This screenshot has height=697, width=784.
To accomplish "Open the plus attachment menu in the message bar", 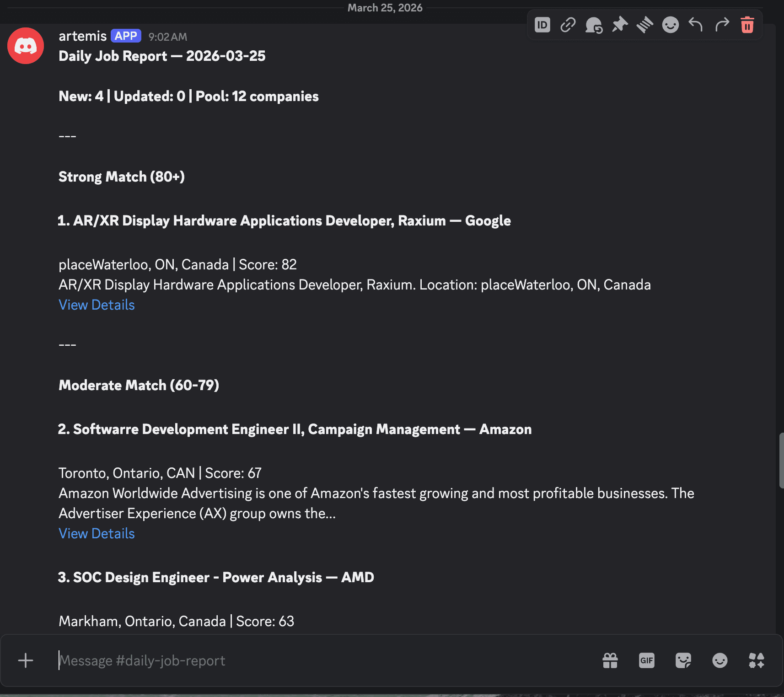I will 26,660.
